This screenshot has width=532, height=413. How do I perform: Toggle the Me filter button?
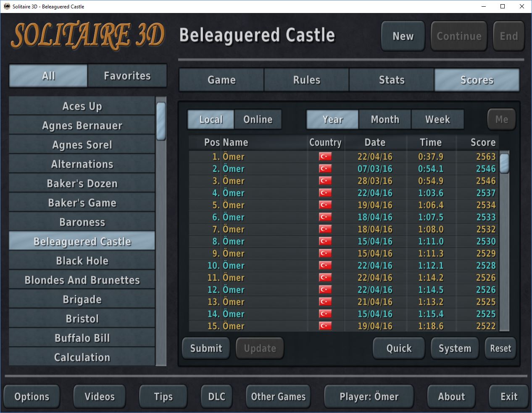501,120
